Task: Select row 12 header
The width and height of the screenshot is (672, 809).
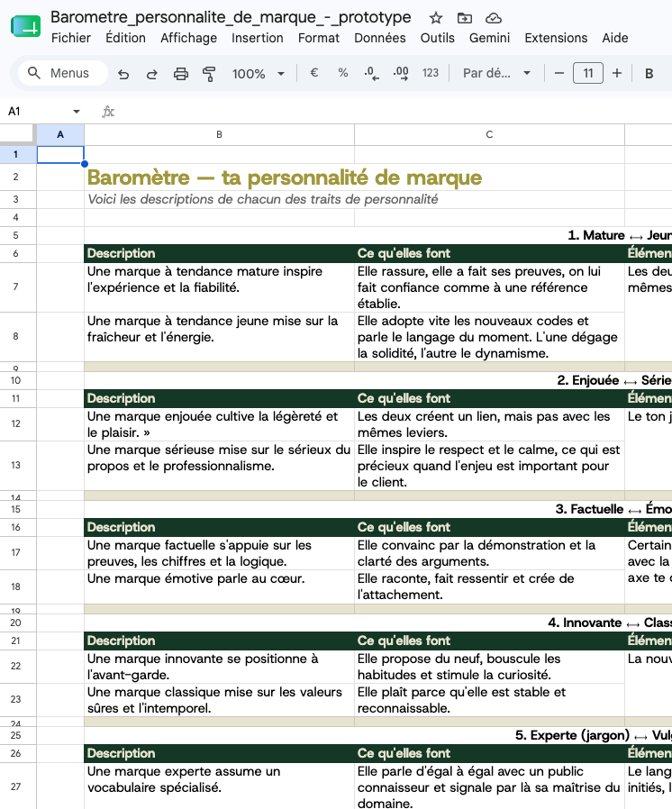Action: [16, 423]
